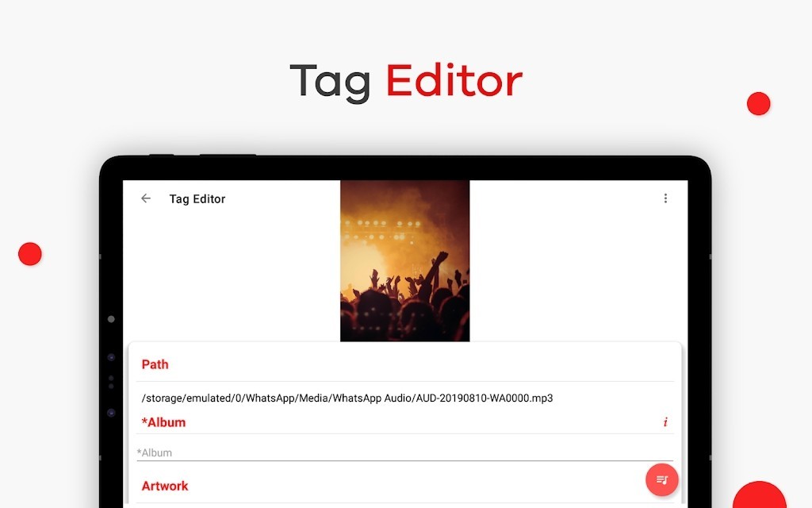812x508 pixels.
Task: Click the dark word Tag in the banner
Action: point(330,82)
